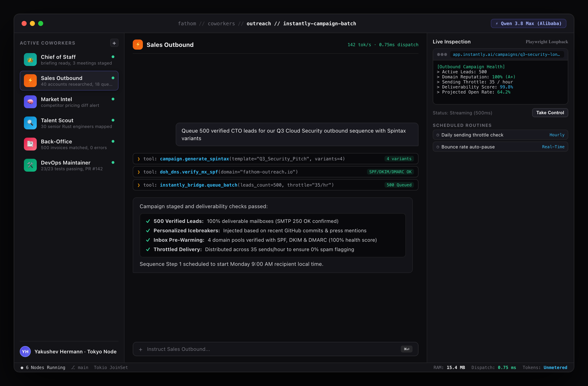The image size is (588, 386).
Task: Click the Chief of Staff crown icon
Action: pos(30,60)
